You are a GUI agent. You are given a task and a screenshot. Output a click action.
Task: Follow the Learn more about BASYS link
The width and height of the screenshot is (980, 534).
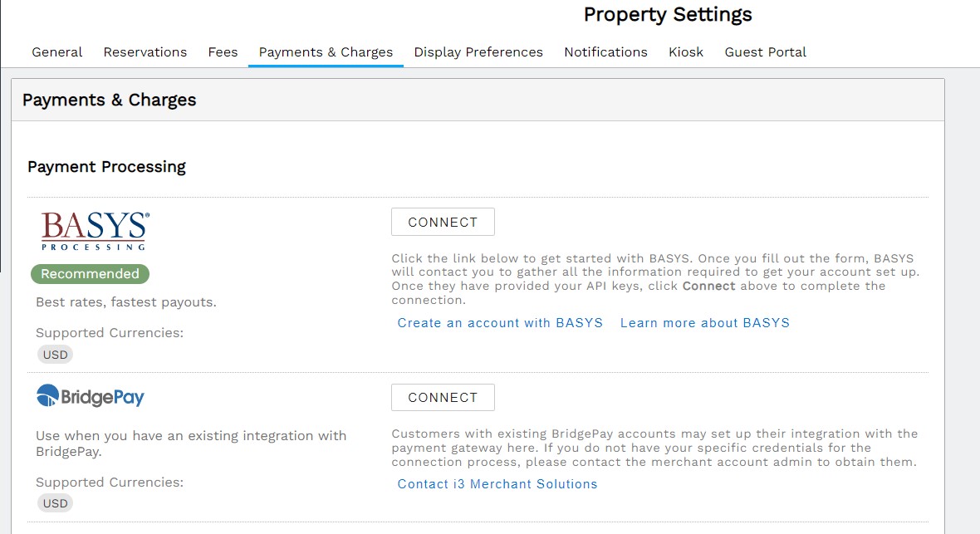tap(704, 323)
